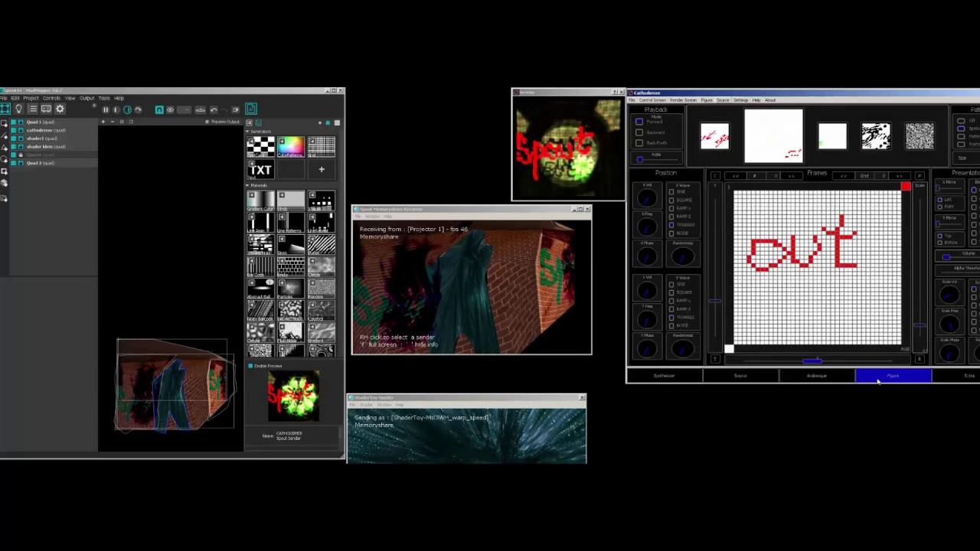Click the X Vol knob in Position panel

(647, 199)
